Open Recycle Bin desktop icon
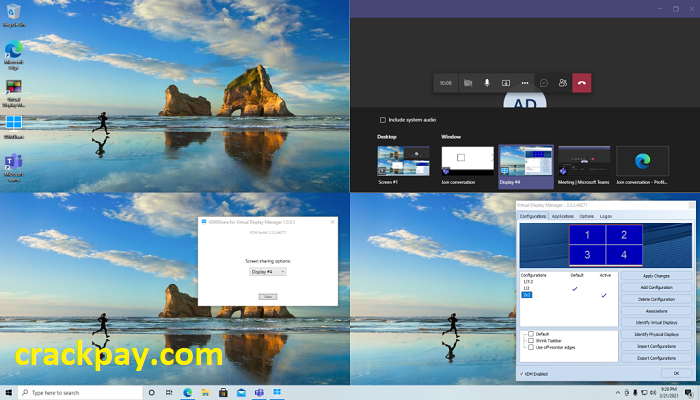 click(x=14, y=16)
